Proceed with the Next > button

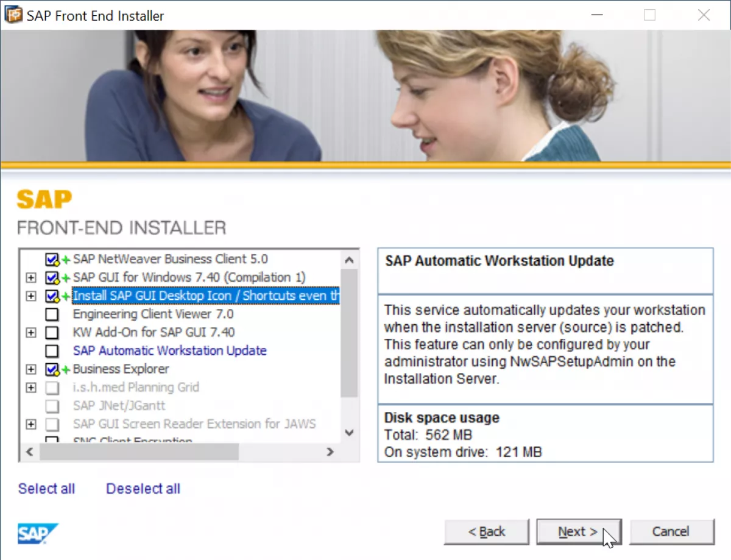[579, 532]
